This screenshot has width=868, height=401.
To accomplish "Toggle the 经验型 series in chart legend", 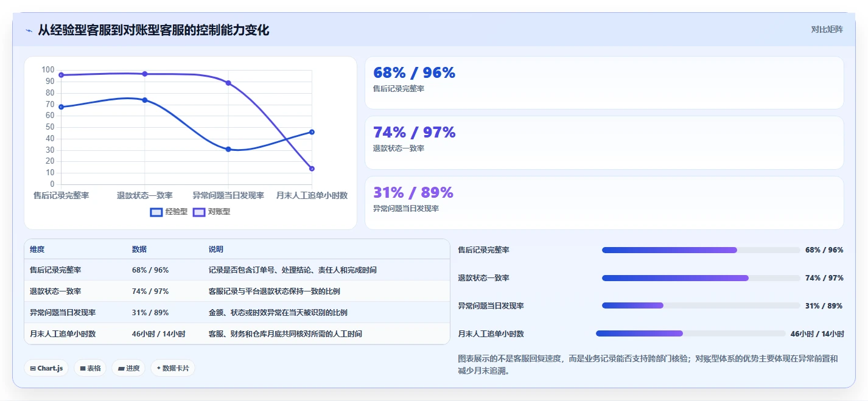I will tap(169, 212).
